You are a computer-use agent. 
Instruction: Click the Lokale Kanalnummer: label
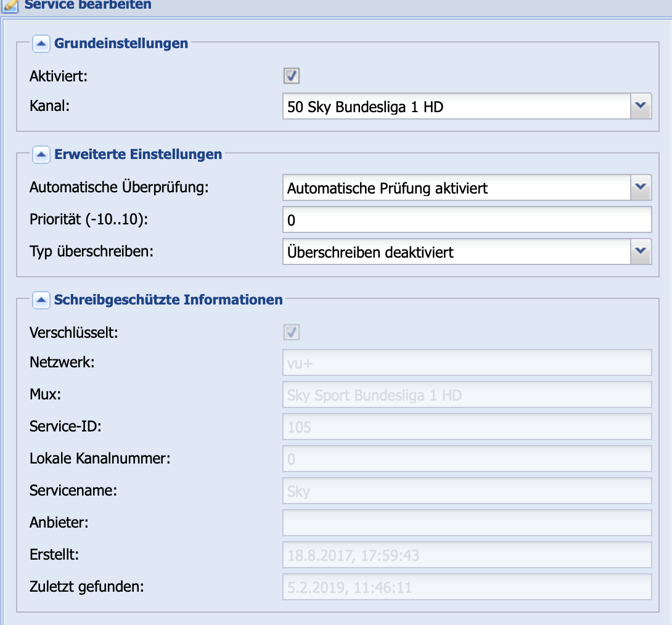100,459
